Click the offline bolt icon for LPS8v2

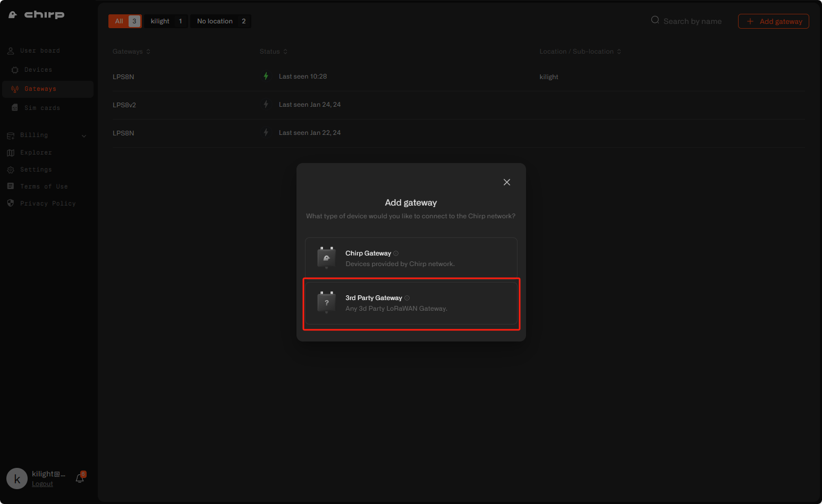coord(266,104)
